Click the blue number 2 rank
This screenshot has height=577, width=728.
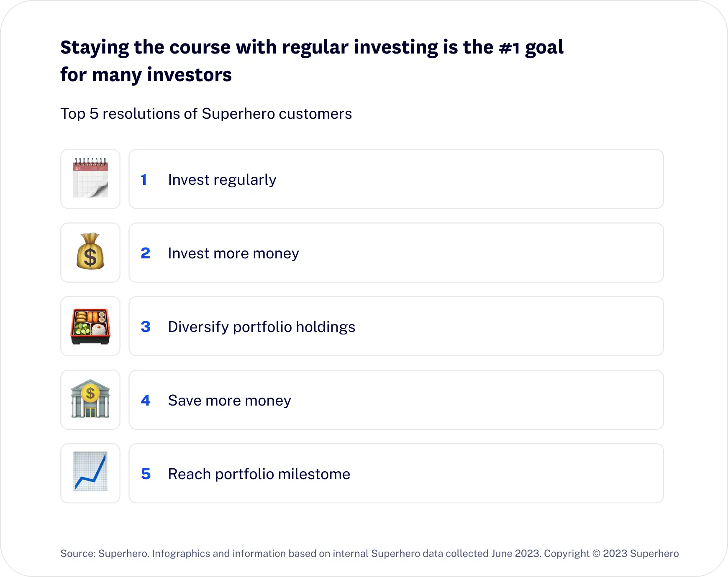click(145, 253)
